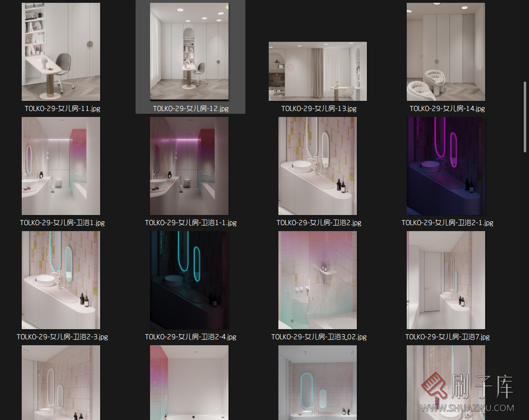
Task: Open the wardrobe image TOLKO-29-女儿房-14.jpg
Action: pyautogui.click(x=446, y=51)
